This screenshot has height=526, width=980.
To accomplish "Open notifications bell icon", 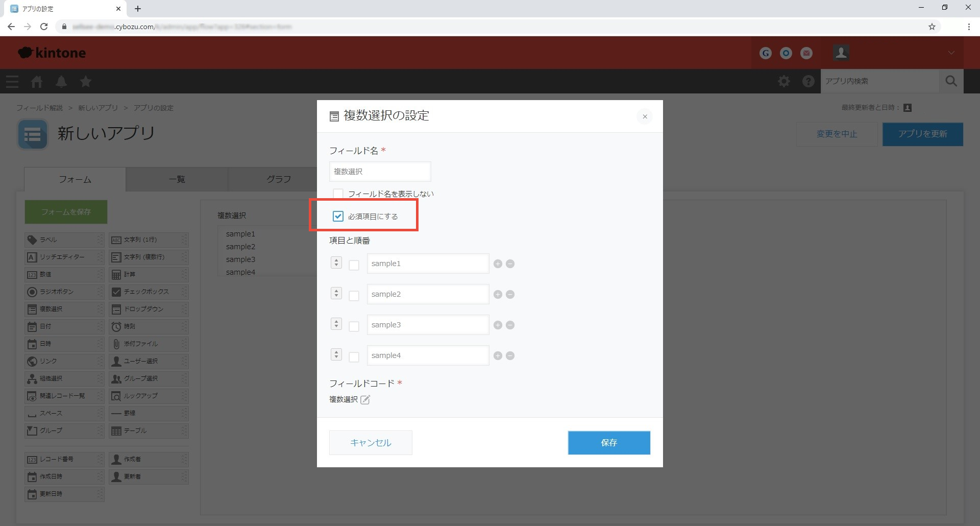I will click(61, 81).
